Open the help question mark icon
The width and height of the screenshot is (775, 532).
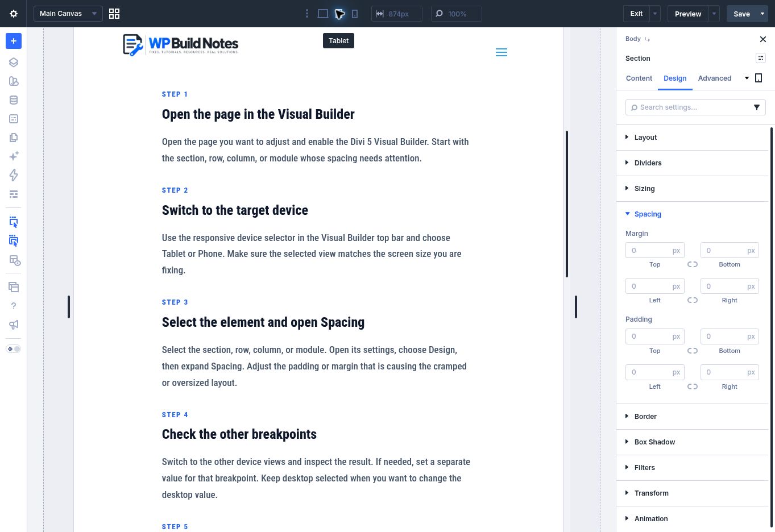click(x=14, y=306)
